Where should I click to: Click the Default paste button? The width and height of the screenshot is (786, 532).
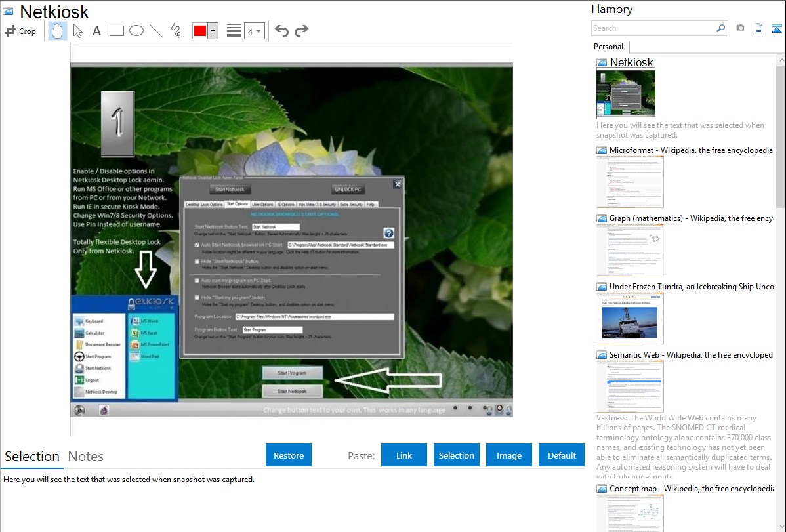point(562,455)
